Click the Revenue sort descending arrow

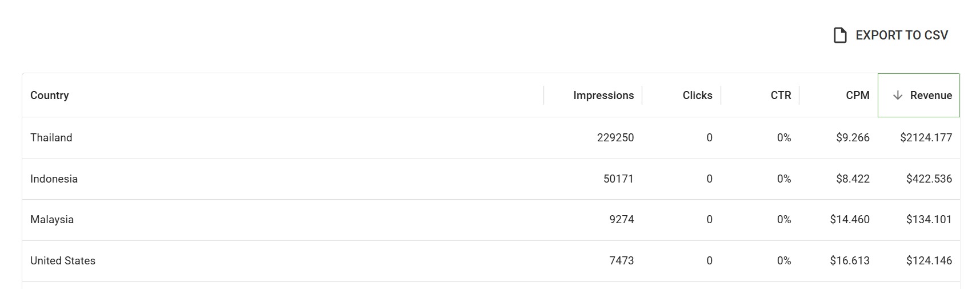(898, 96)
